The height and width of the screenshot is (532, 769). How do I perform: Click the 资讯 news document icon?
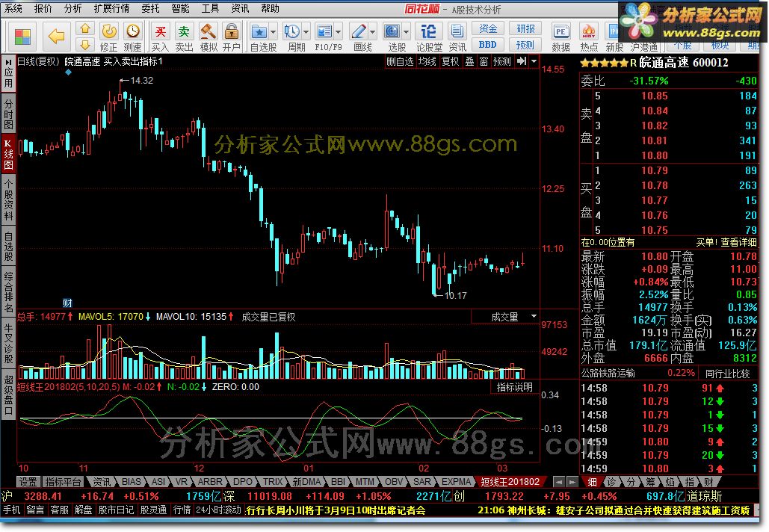click(457, 37)
